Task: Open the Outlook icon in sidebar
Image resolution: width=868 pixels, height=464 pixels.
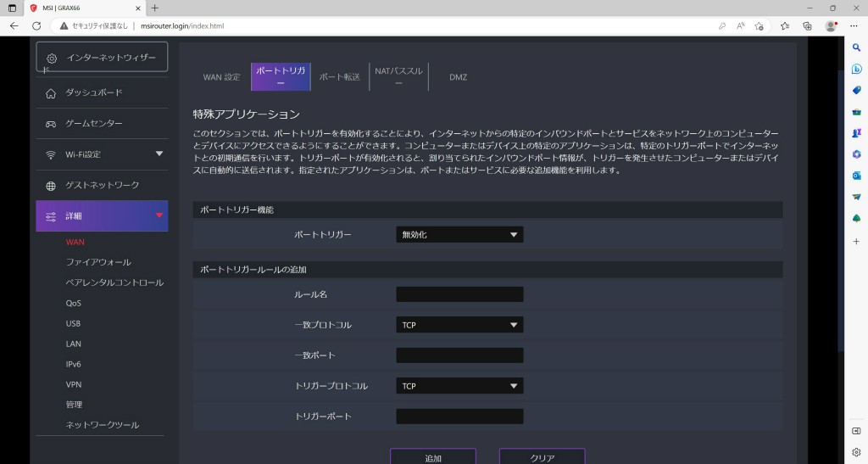Action: click(x=856, y=176)
